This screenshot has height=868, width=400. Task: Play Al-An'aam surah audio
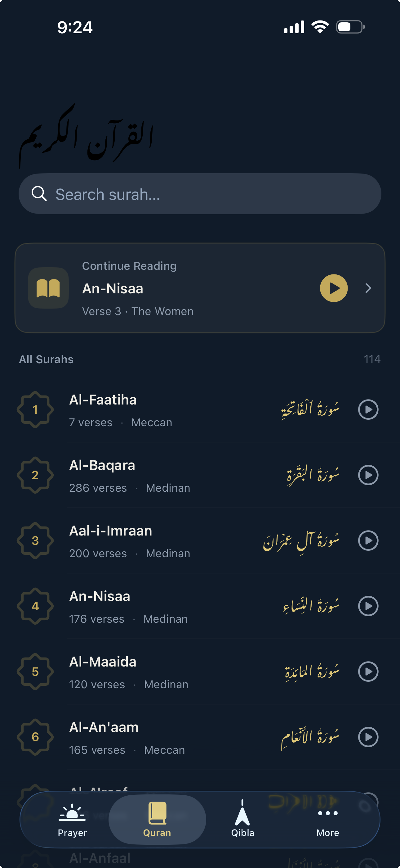pyautogui.click(x=368, y=737)
